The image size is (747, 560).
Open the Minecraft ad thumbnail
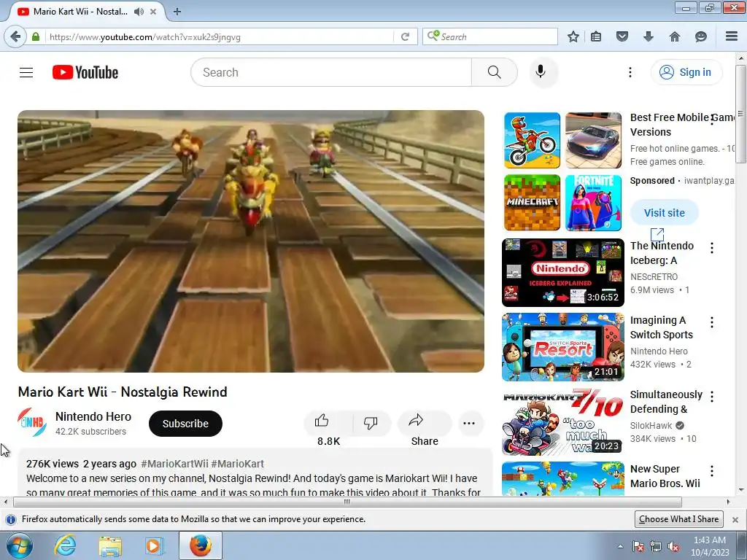pyautogui.click(x=532, y=203)
